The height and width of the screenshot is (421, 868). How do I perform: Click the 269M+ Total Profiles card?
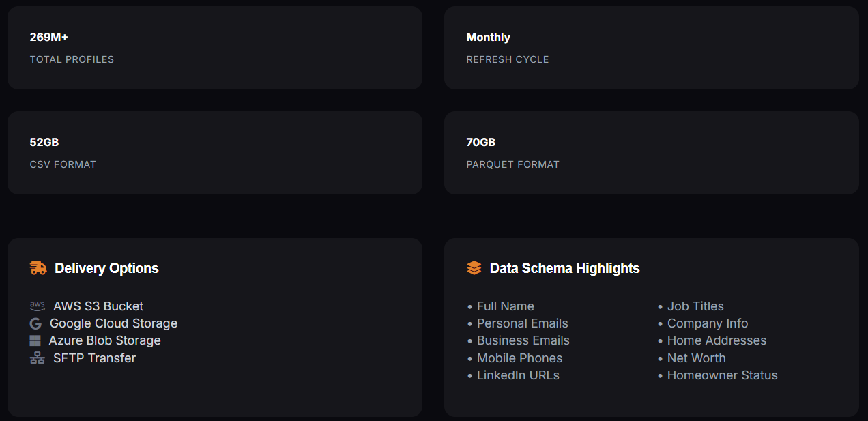[215, 48]
